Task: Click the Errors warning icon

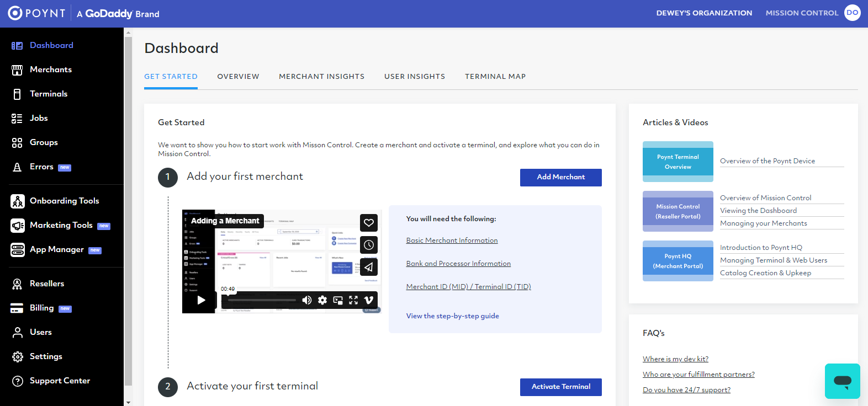Action: pos(17,167)
